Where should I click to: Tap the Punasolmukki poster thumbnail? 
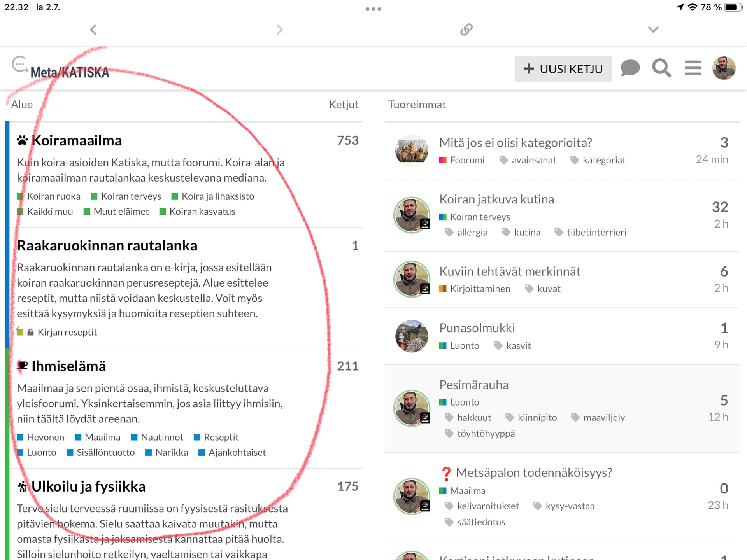coord(412,336)
